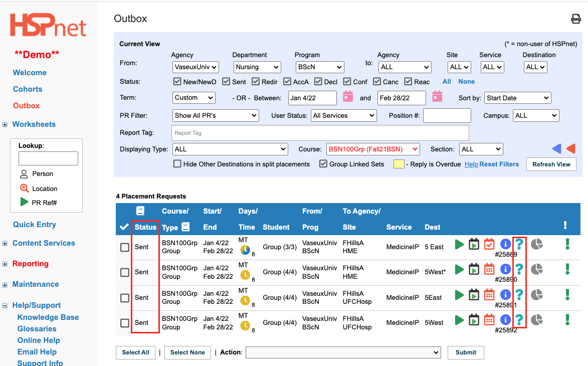Open red calendar grid icon for #25892

[x=489, y=320]
